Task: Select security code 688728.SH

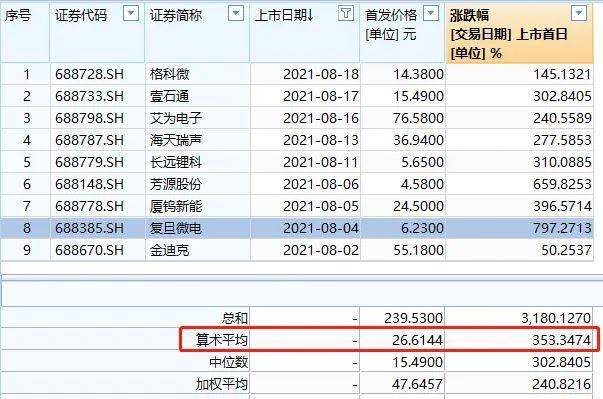Action: (89, 74)
